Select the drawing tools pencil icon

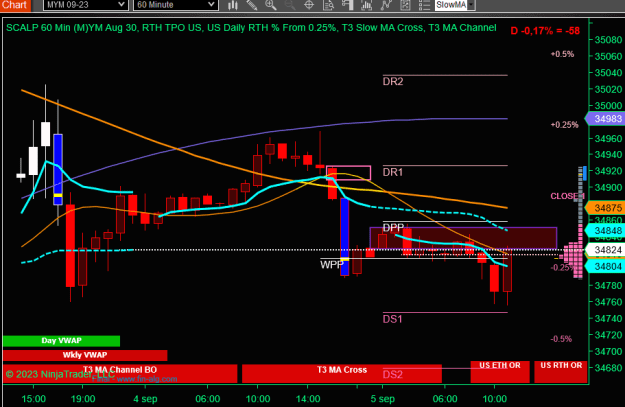click(252, 5)
